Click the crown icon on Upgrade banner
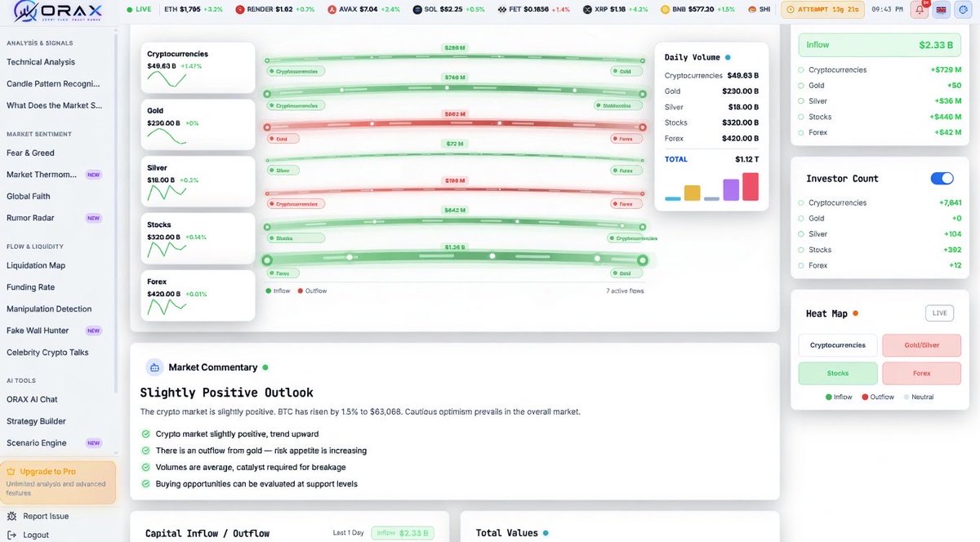Image resolution: width=980 pixels, height=542 pixels. click(11, 472)
